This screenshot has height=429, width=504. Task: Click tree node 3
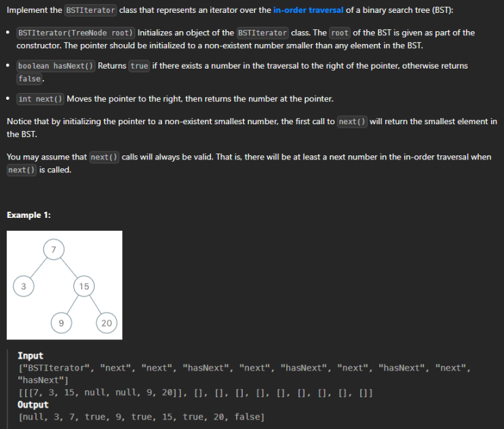tap(24, 286)
